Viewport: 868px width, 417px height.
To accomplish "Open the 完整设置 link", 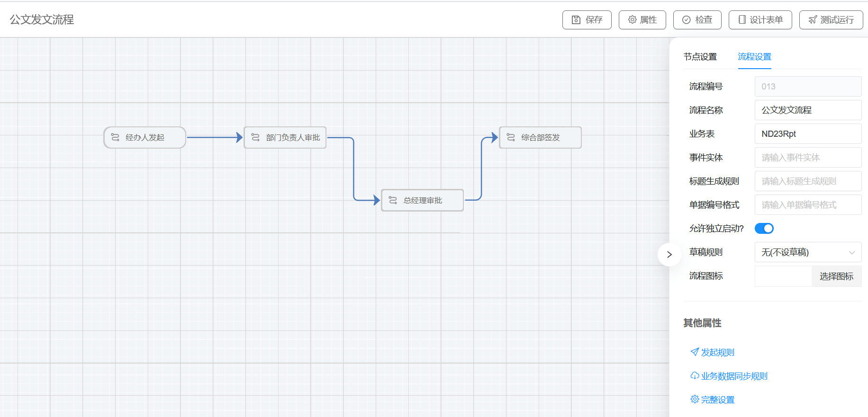I will tap(717, 399).
